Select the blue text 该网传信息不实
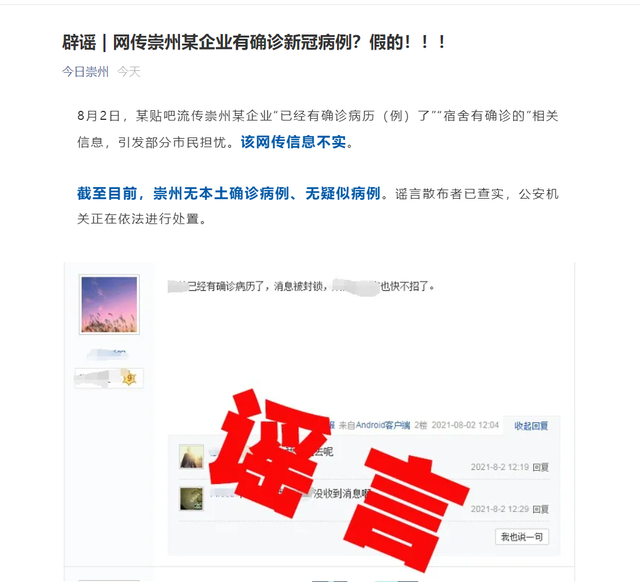Viewport: 640px width, 582px height. tap(293, 142)
